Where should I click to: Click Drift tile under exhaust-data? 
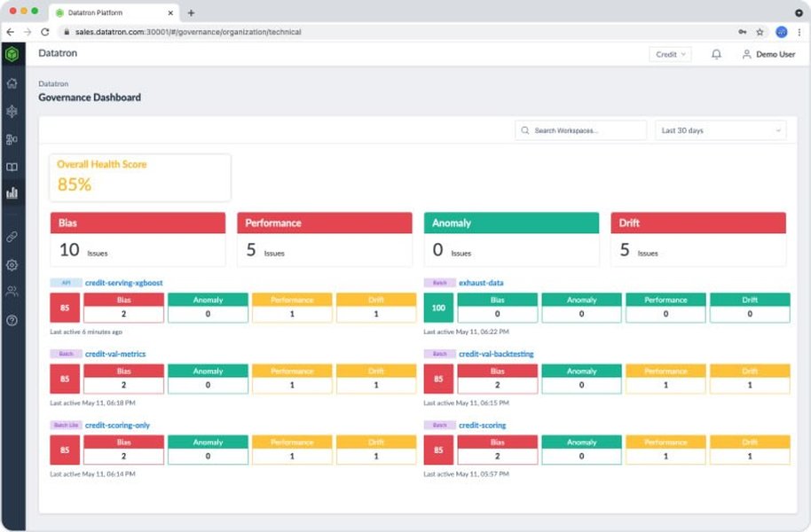click(x=750, y=308)
